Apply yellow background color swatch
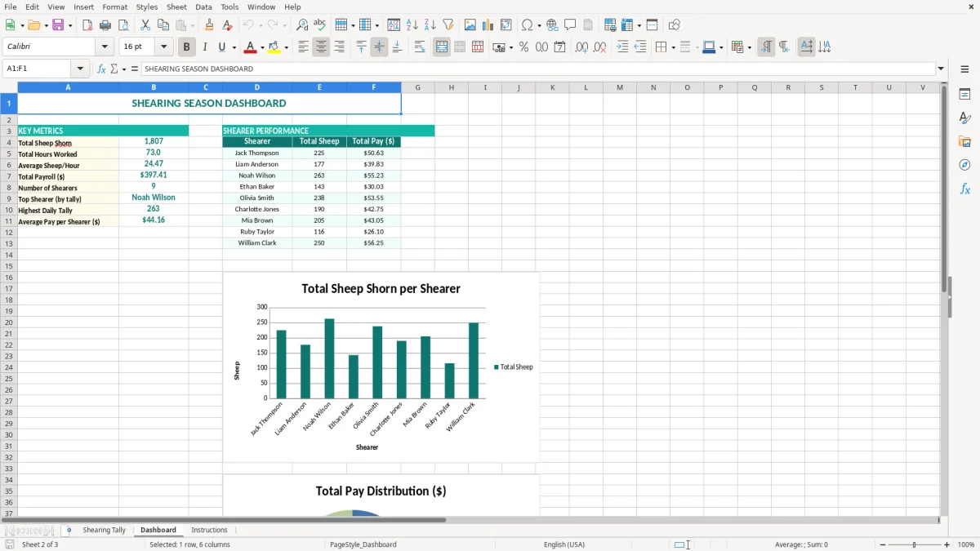980x551 pixels. point(274,47)
